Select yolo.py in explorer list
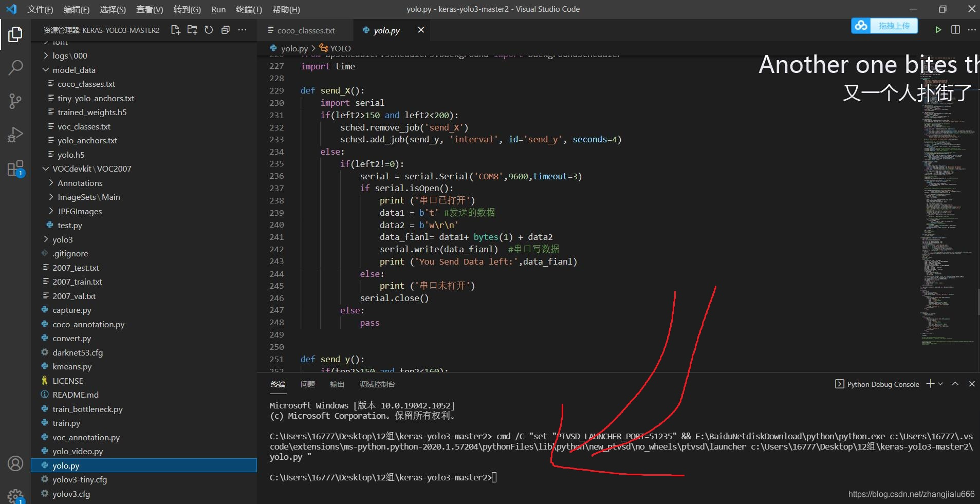The height and width of the screenshot is (504, 980). (x=144, y=465)
